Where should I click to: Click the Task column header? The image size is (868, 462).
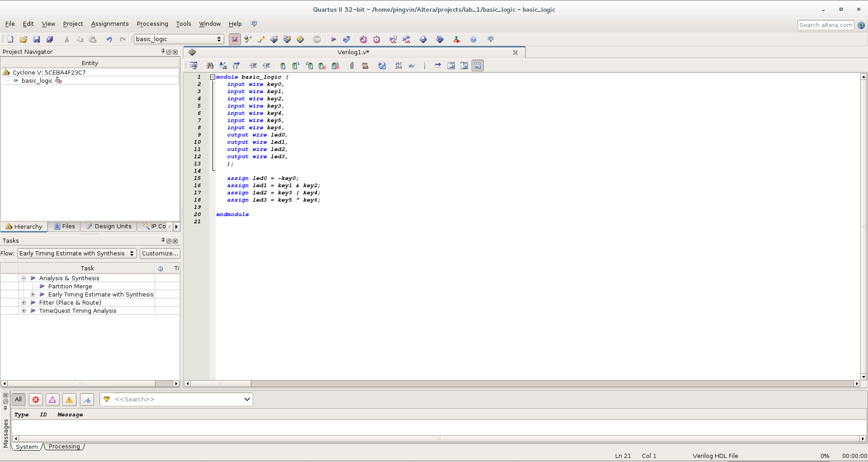(x=87, y=268)
